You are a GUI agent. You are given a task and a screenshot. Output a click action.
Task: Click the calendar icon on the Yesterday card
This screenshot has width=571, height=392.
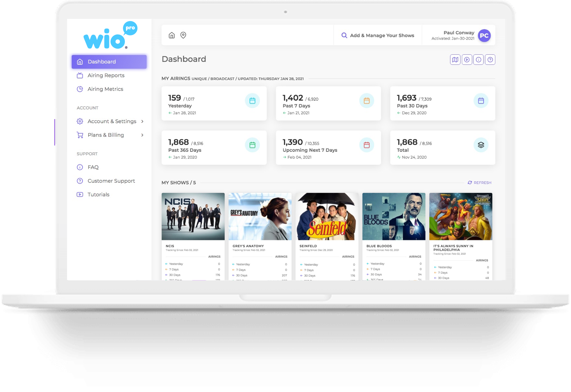pos(252,101)
